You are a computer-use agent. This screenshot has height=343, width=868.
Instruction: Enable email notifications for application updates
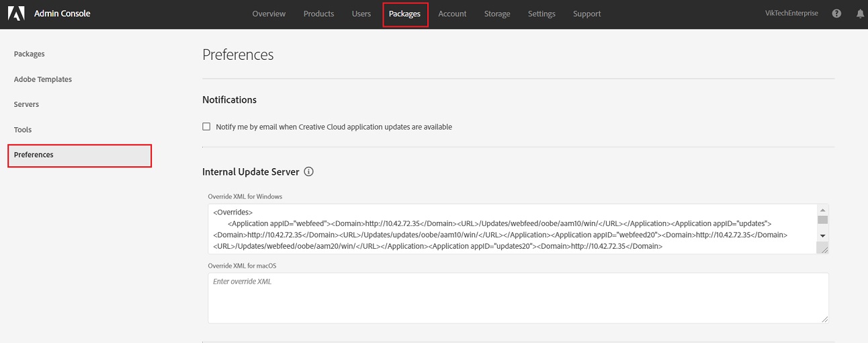[206, 126]
